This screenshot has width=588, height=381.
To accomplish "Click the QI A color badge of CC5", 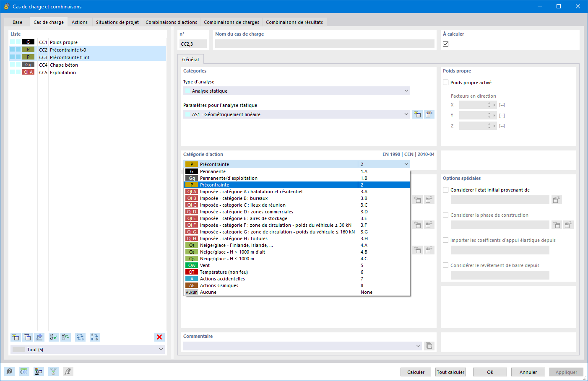I will (28, 72).
